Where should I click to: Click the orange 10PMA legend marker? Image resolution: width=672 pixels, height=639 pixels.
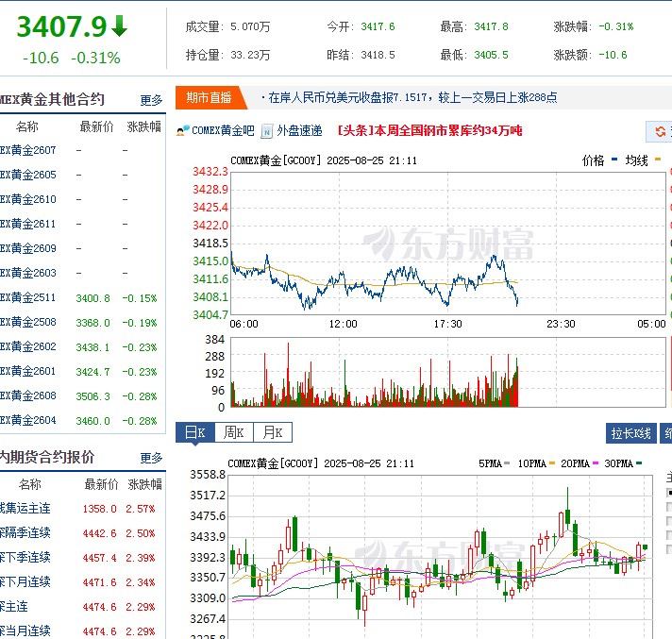pyautogui.click(x=551, y=462)
